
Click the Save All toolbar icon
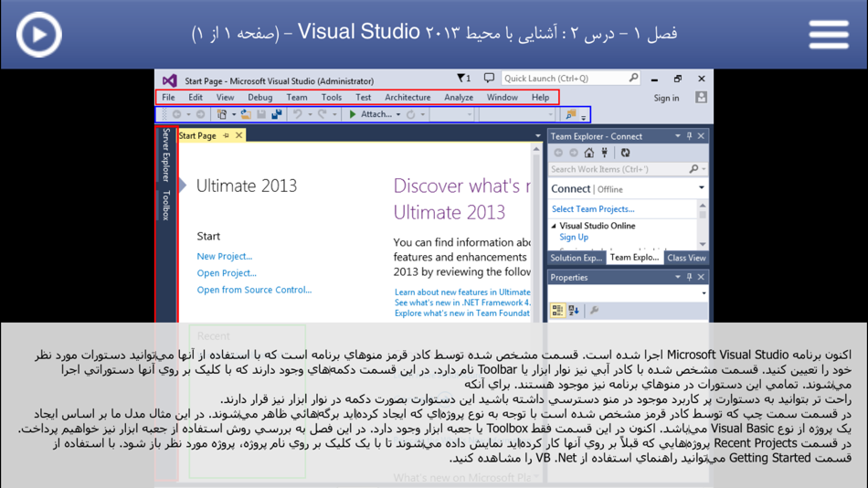[x=277, y=114]
